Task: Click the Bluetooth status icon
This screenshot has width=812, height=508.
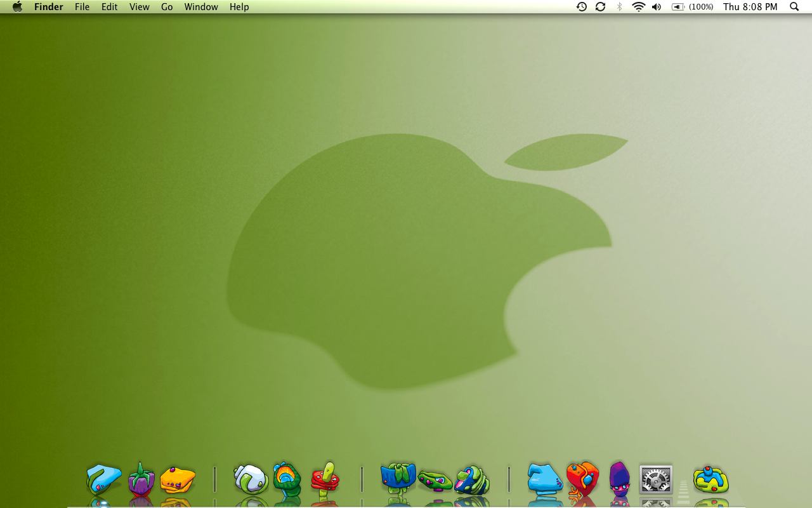Action: pyautogui.click(x=620, y=7)
